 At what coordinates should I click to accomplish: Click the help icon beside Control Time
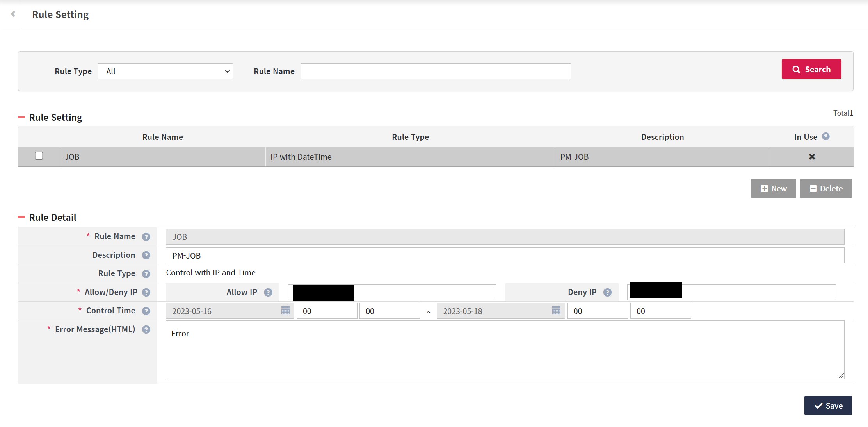146,311
